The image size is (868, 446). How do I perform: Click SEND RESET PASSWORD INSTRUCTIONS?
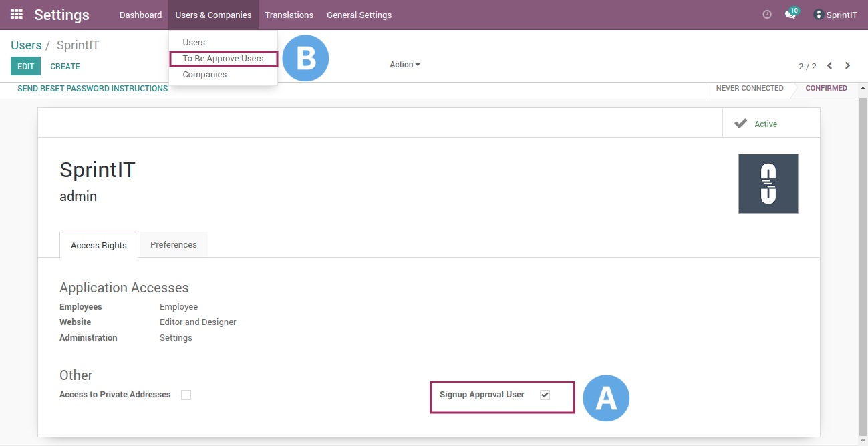pos(92,88)
